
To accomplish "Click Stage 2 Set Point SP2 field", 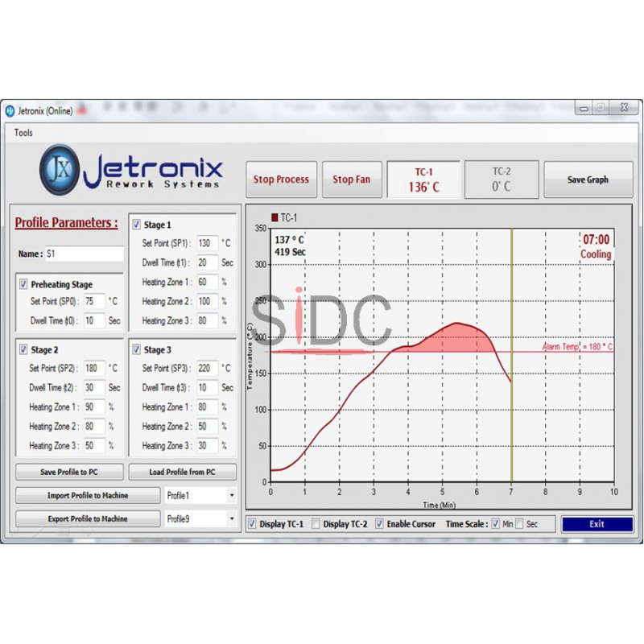I will click(x=94, y=368).
